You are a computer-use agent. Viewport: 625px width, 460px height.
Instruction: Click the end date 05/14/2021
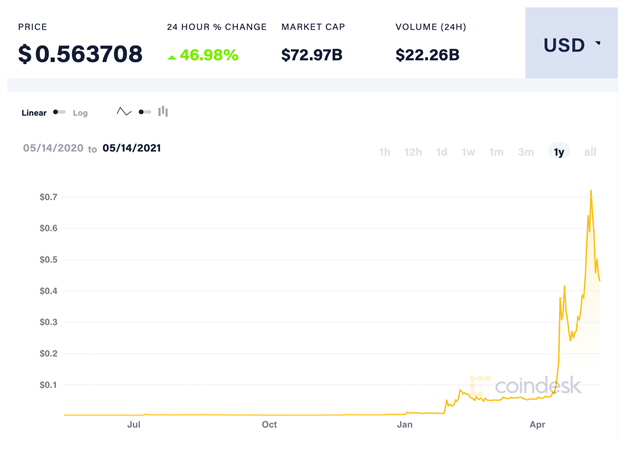[132, 148]
